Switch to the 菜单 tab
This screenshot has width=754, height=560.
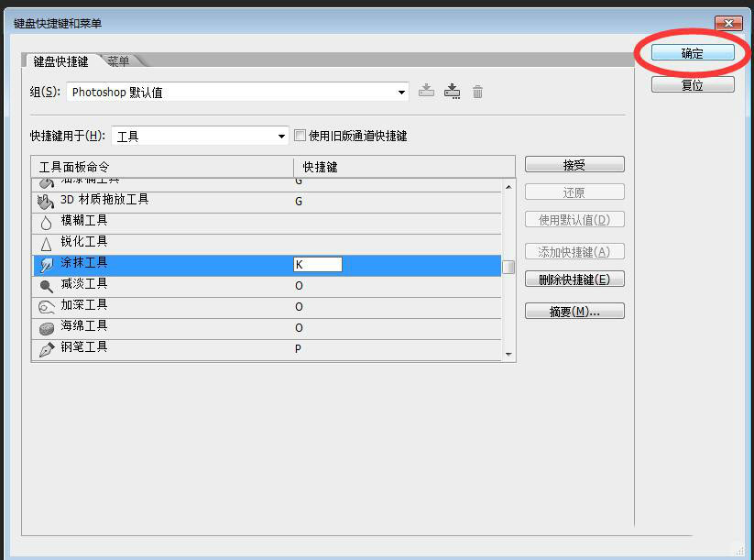pos(118,61)
